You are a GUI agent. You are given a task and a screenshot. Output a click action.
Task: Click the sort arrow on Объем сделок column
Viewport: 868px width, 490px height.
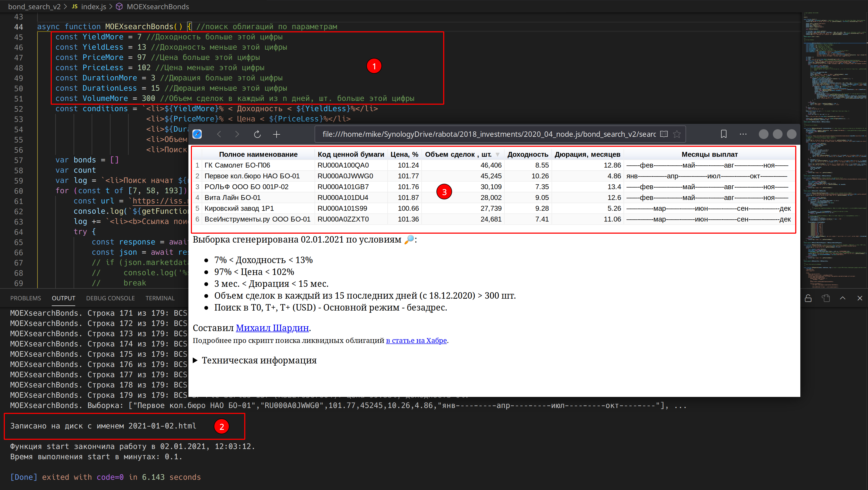pos(498,154)
